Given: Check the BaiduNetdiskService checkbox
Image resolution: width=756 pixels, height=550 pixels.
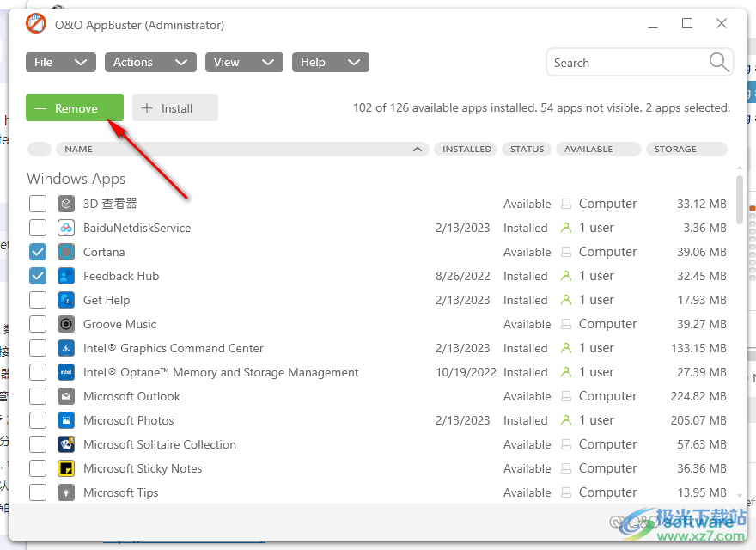Looking at the screenshot, I should tap(38, 228).
